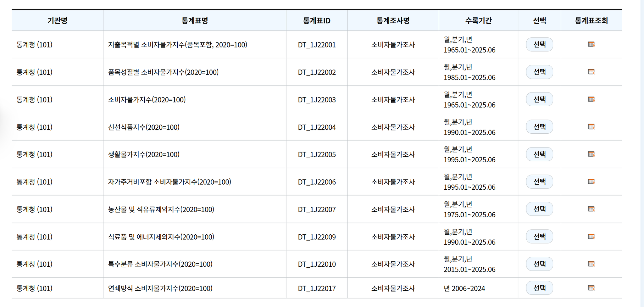This screenshot has width=644, height=307.
Task: Click table name 소비자물가지수(2020=100) in DT_1J22003 row
Action: 147,100
